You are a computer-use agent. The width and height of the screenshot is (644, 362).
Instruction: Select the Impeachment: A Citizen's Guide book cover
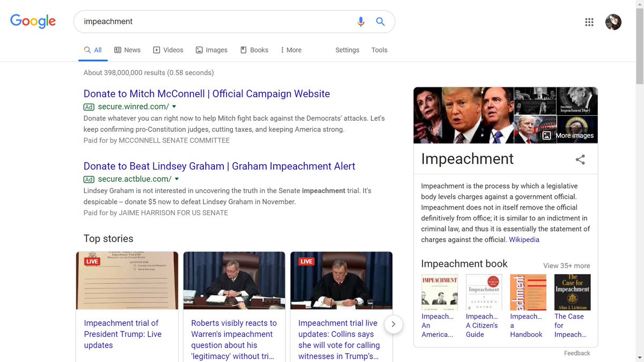click(x=484, y=292)
